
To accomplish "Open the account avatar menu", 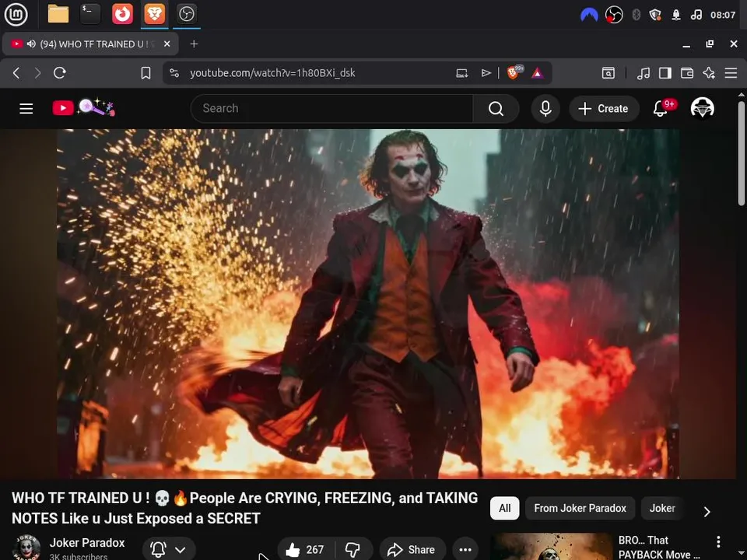I will (x=702, y=108).
